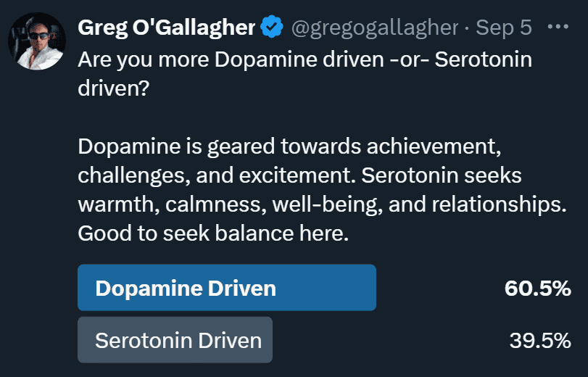The height and width of the screenshot is (377, 588).
Task: Click the 60.5% poll result
Action: [538, 289]
